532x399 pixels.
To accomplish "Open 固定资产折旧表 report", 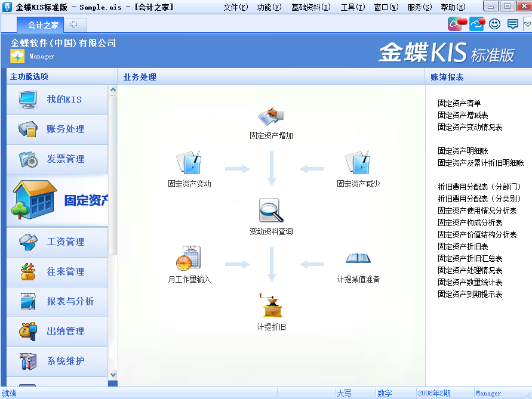I will 463,246.
